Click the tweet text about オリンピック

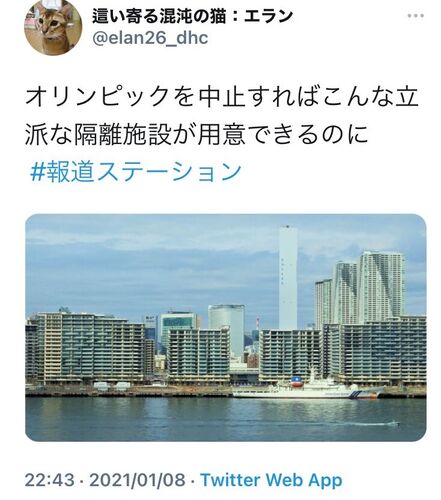222,116
